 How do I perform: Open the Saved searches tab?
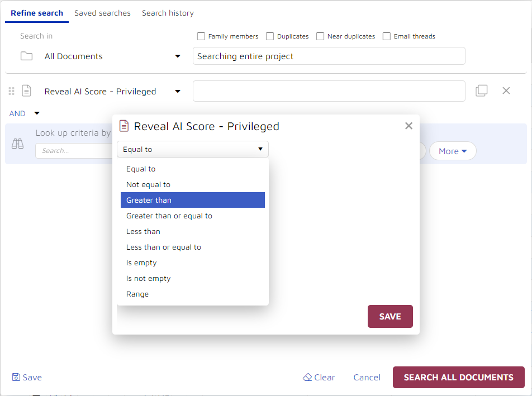click(102, 13)
